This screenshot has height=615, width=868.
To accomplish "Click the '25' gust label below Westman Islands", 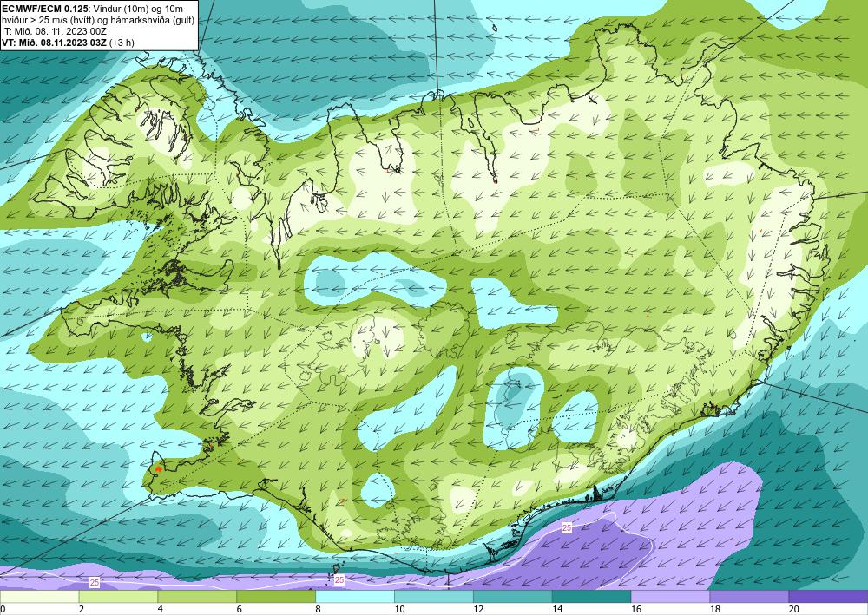I will 339,579.
